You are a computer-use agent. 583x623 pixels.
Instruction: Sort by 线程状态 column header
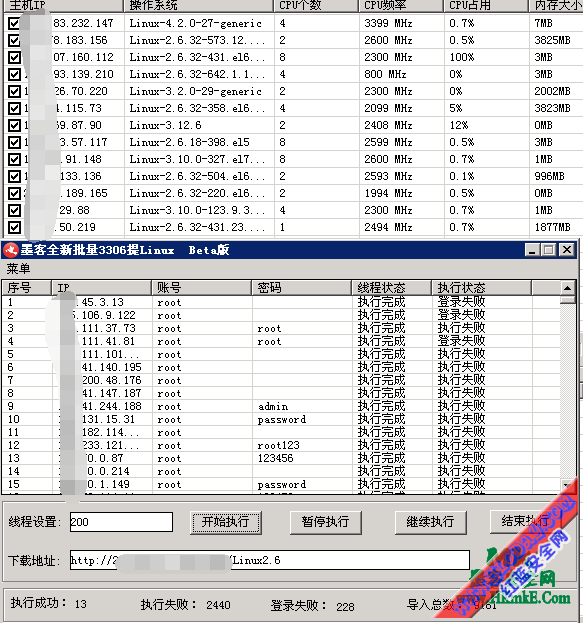(392, 288)
